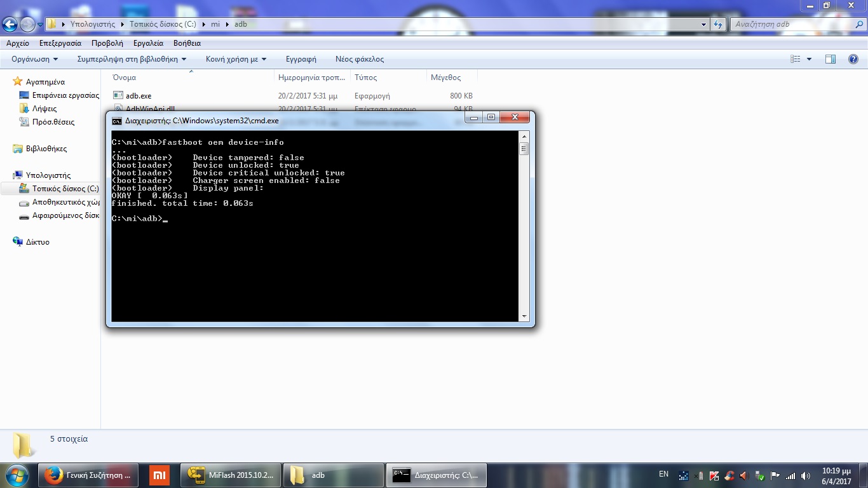This screenshot has height=488, width=868.
Task: Select Τοπικός δίσκος (C:) in sidebar
Action: (x=65, y=189)
